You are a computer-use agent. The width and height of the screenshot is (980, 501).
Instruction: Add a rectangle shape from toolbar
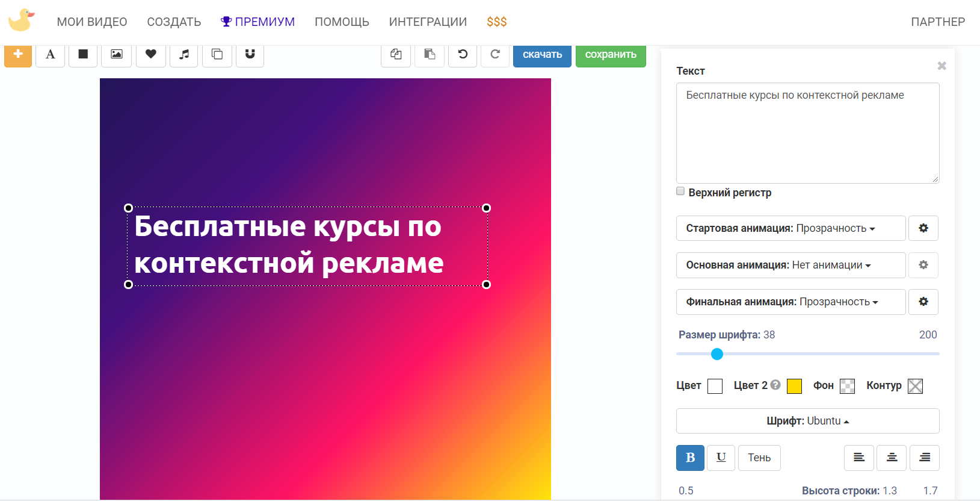[83, 55]
